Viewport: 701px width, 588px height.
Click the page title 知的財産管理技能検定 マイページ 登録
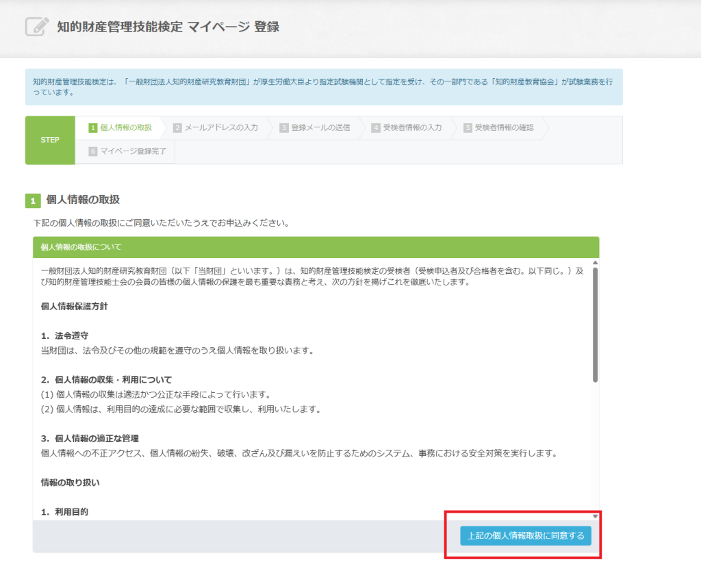[x=168, y=27]
